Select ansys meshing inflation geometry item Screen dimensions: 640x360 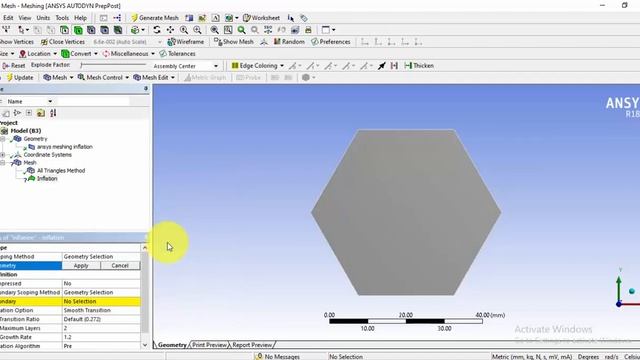(64, 147)
